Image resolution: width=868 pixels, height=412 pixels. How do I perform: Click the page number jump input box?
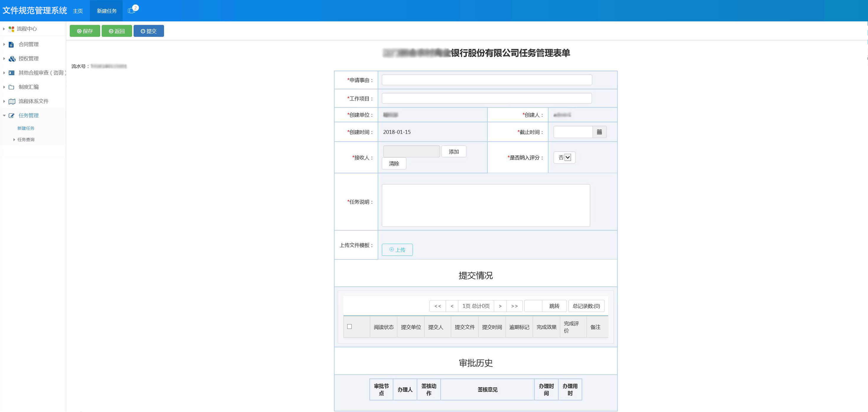tap(533, 306)
